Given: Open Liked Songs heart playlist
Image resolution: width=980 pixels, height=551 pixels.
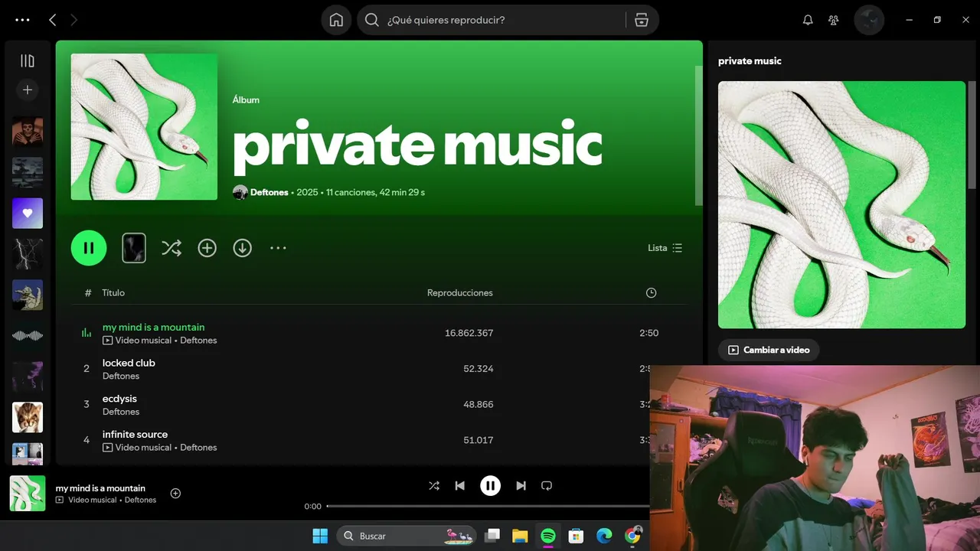Looking at the screenshot, I should tap(28, 214).
